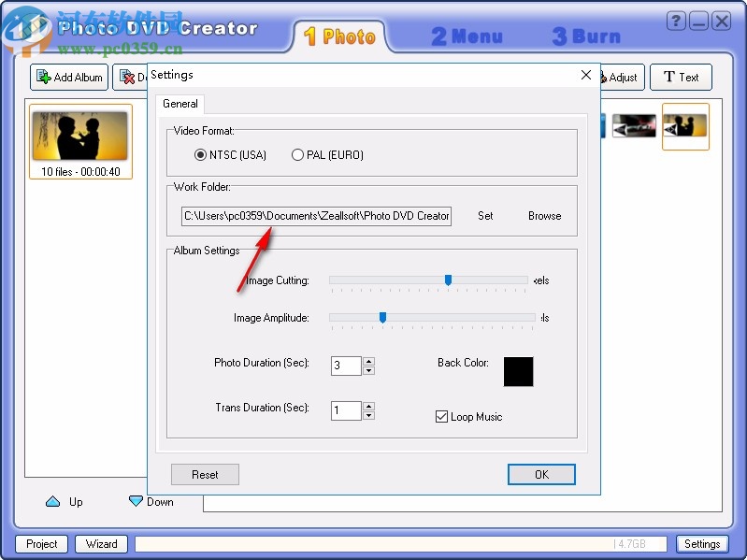Close the Settings dialog
Viewport: 747px width, 560px height.
tap(586, 75)
